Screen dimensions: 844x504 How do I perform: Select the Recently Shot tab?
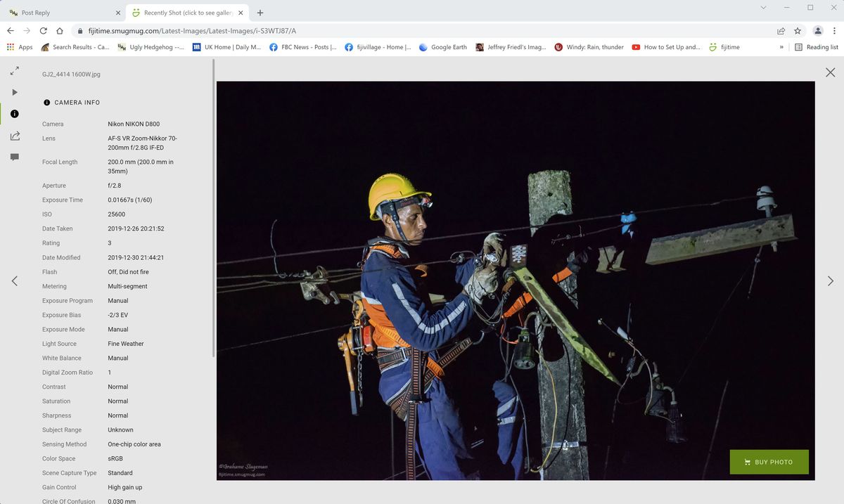click(188, 13)
